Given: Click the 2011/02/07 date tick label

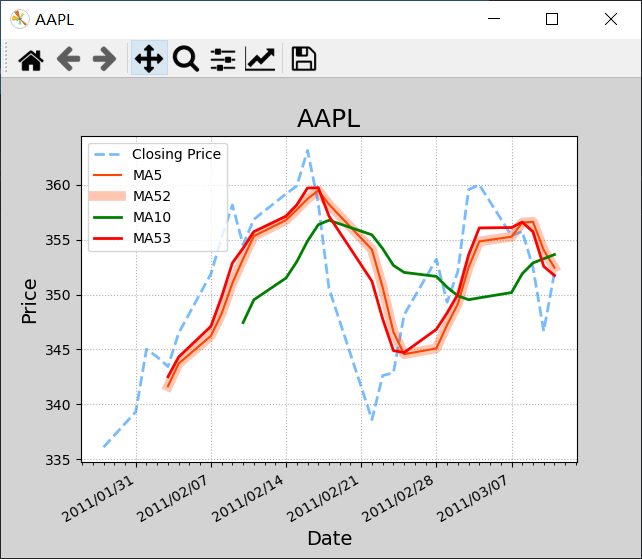Looking at the screenshot, I should point(173,499).
